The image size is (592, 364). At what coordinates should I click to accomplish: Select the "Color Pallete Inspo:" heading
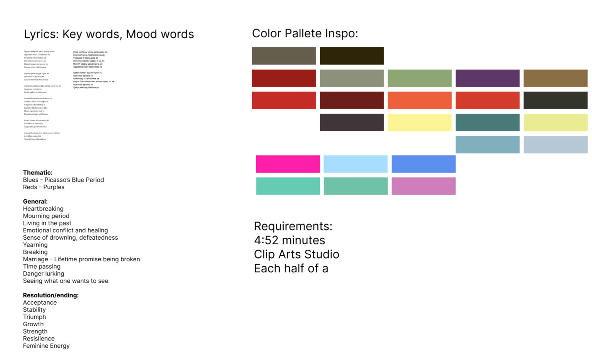305,33
